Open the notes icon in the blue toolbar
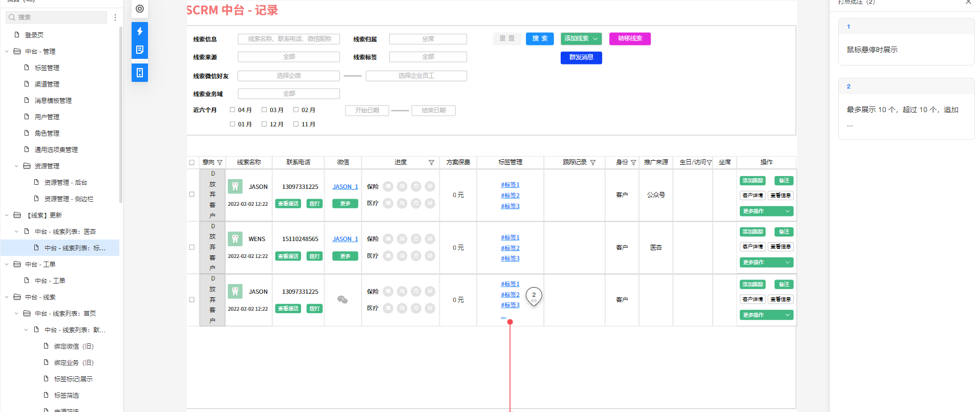 [x=140, y=50]
